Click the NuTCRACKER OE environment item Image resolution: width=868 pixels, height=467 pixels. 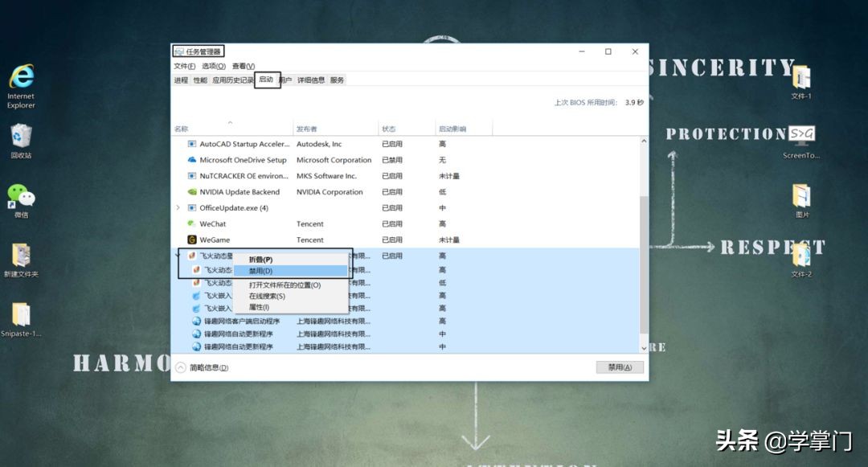click(x=241, y=176)
